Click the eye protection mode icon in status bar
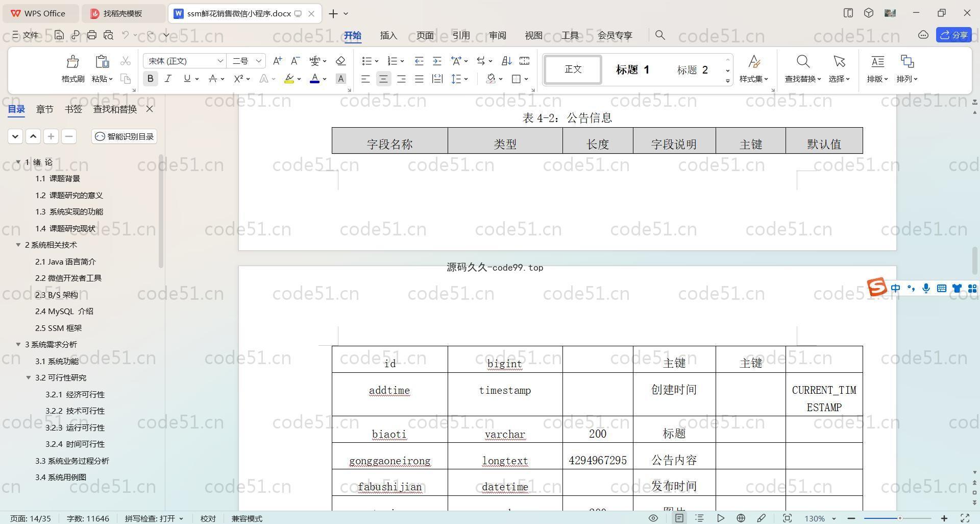 [653, 518]
